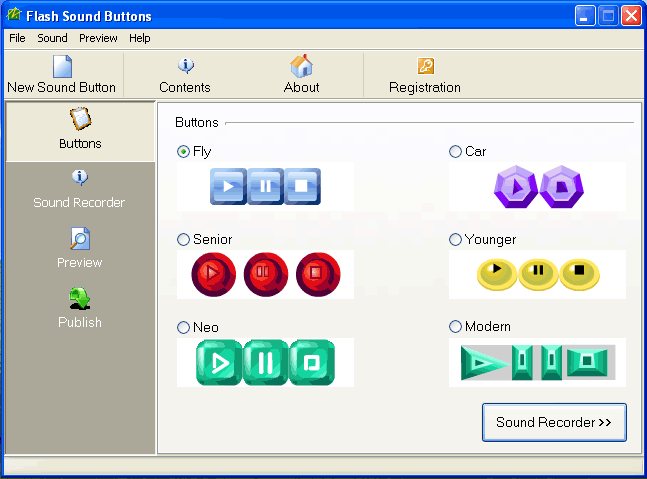Click the About house icon
Image resolution: width=647 pixels, height=479 pixels.
pos(301,66)
